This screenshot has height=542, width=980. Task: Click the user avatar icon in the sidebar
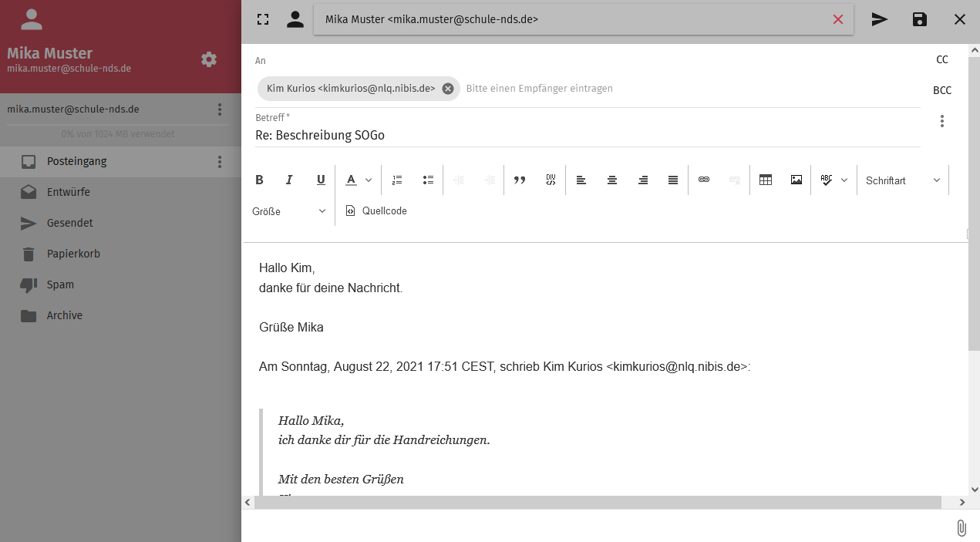pyautogui.click(x=32, y=19)
